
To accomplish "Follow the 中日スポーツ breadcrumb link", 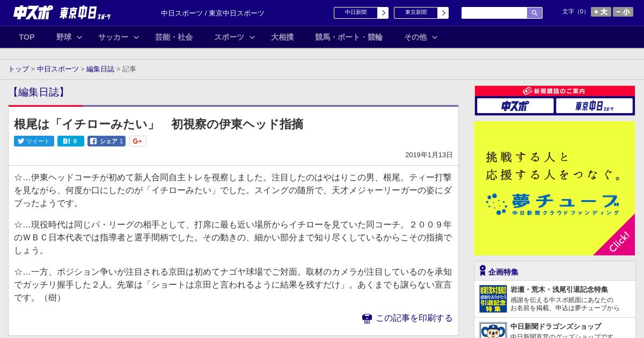I will [58, 69].
